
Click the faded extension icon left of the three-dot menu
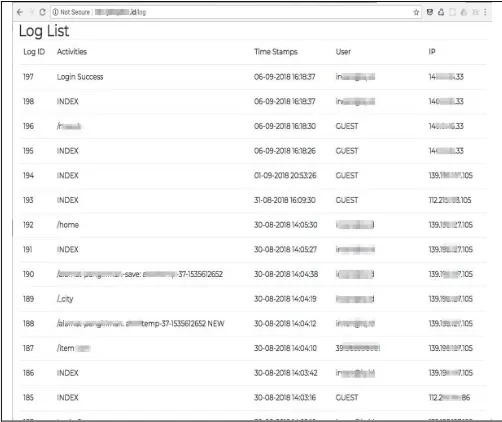click(476, 12)
